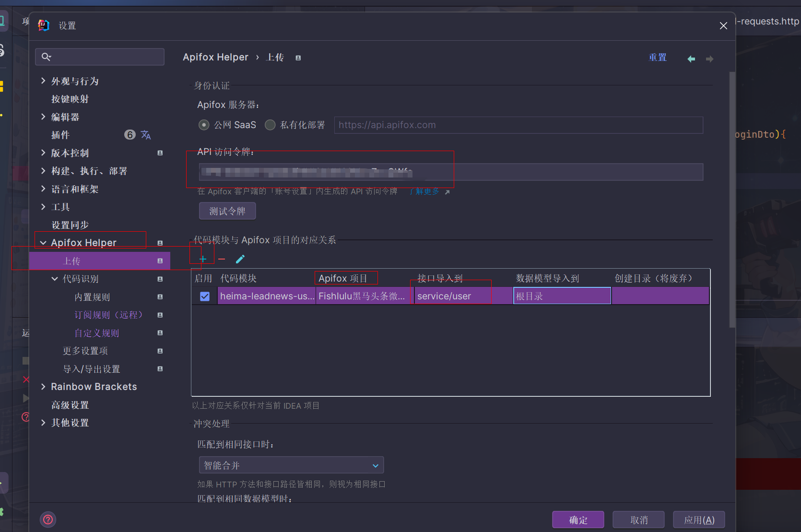Viewport: 801px width, 532px height.
Task: Select the service/user import cell
Action: point(463,296)
